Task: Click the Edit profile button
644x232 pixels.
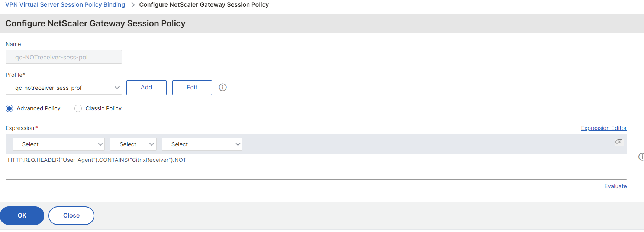Action: pos(192,88)
